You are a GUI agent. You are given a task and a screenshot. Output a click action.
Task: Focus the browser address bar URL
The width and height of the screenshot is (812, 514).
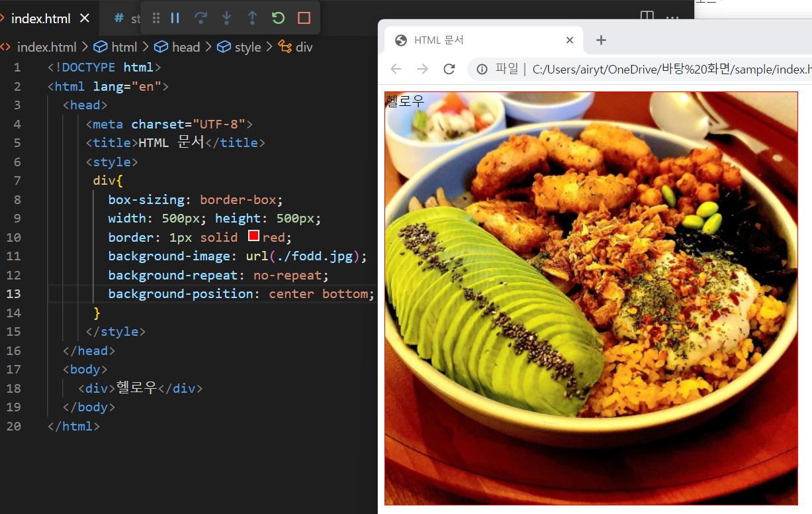coord(672,69)
